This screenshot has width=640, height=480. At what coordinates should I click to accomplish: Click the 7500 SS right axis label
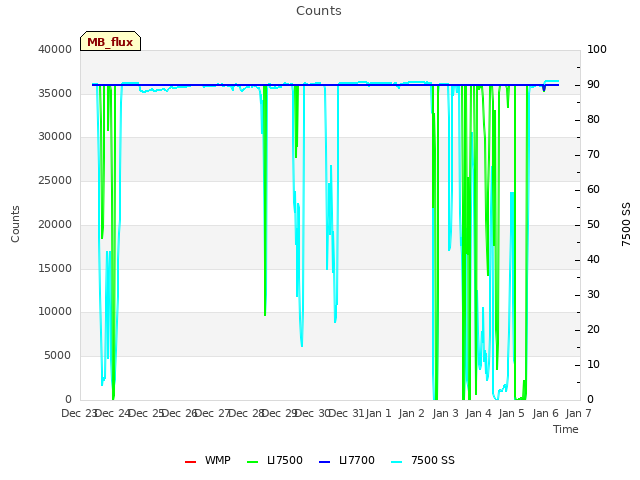(626, 224)
